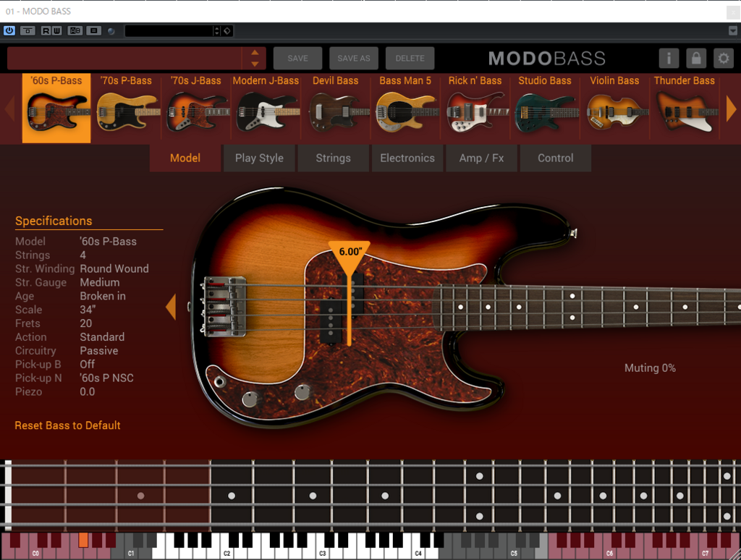This screenshot has height=560, width=741.
Task: Click the MODO BASS preset name box
Action: [x=124, y=58]
